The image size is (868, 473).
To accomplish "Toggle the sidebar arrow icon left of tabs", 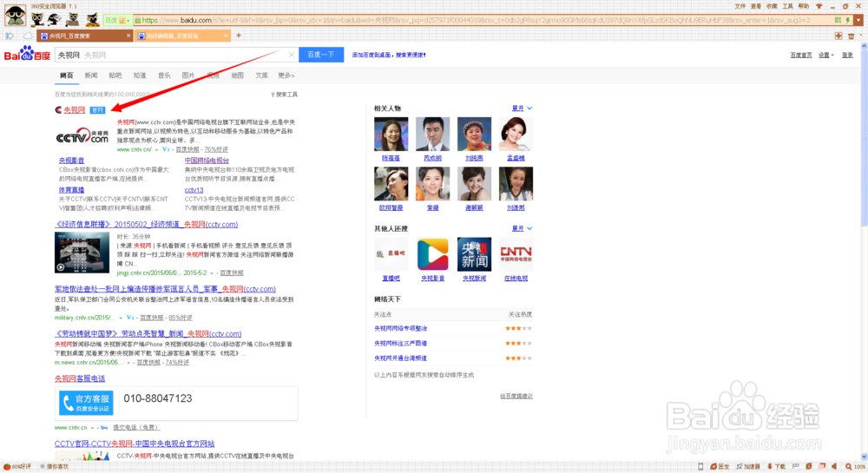I will click(x=10, y=36).
